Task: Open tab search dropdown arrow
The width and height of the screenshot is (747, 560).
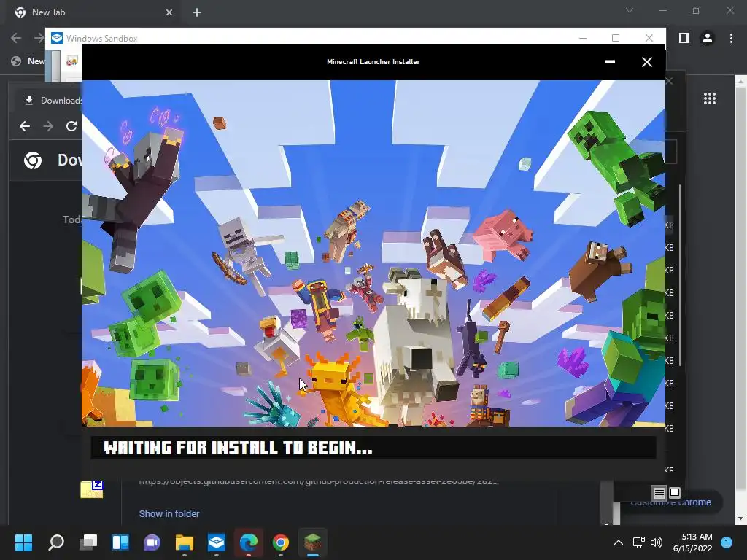Action: point(630,10)
